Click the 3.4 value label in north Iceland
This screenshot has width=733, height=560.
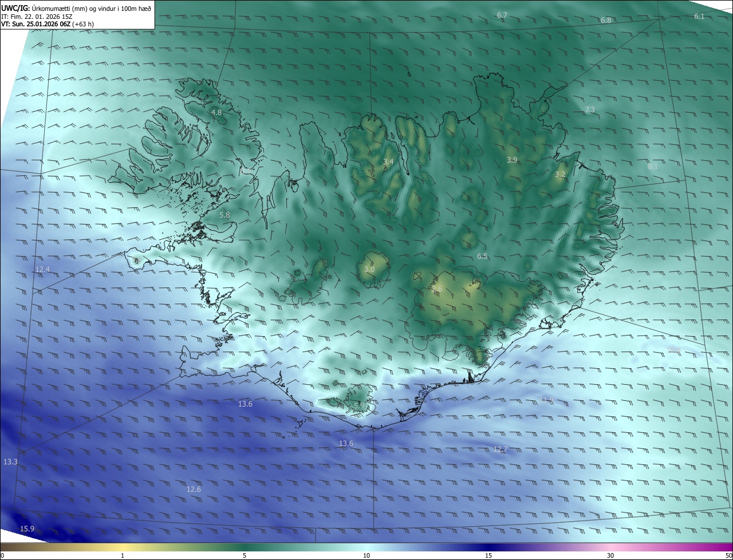coord(388,162)
